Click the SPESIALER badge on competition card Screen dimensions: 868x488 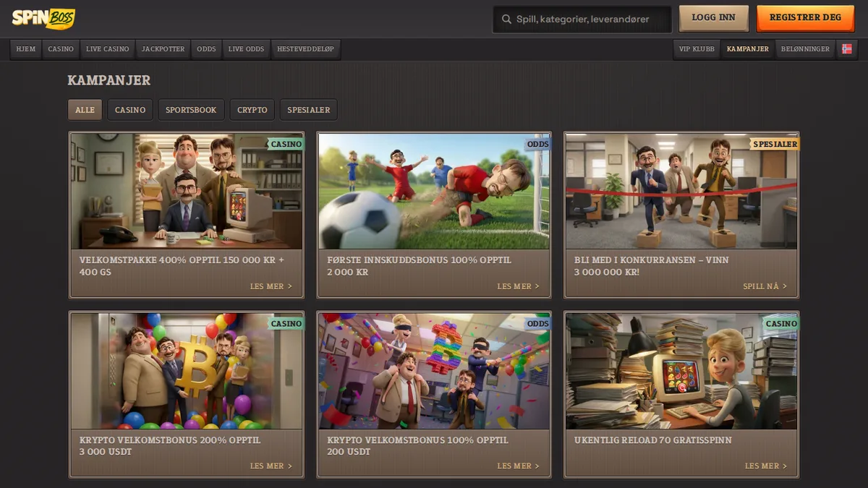click(775, 144)
